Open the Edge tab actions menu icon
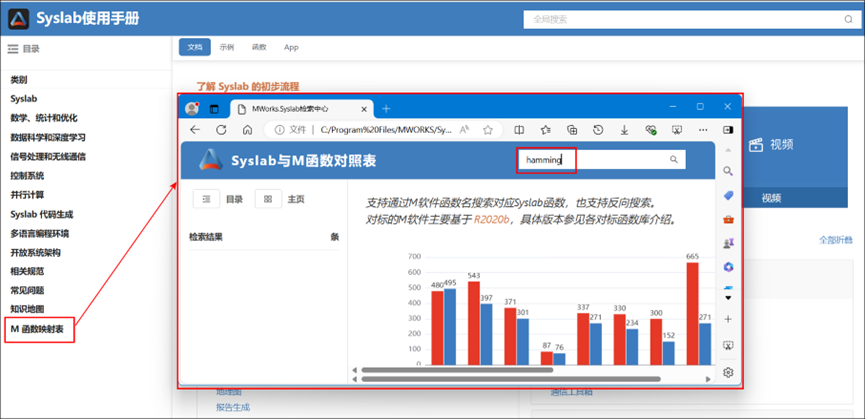Screen dimensions: 865x419 pos(214,109)
